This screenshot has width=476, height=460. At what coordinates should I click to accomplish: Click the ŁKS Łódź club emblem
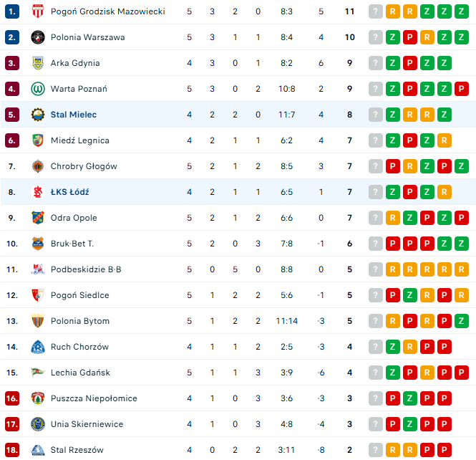point(38,192)
